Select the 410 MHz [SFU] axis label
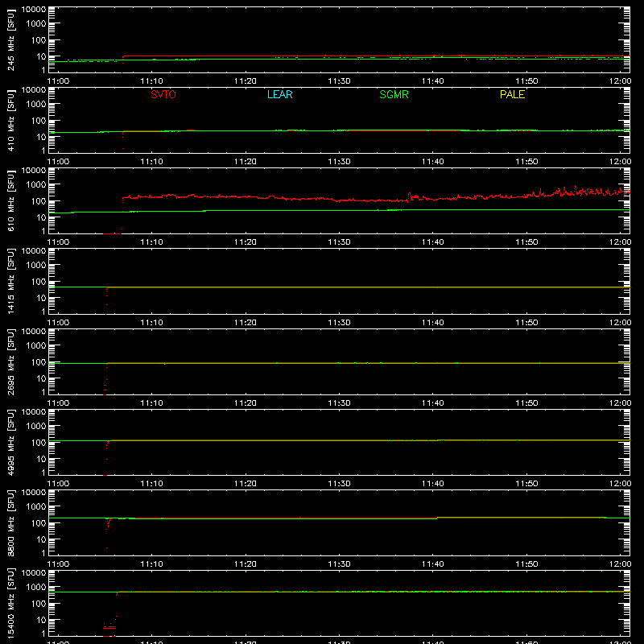The width and height of the screenshot is (644, 644). point(10,121)
